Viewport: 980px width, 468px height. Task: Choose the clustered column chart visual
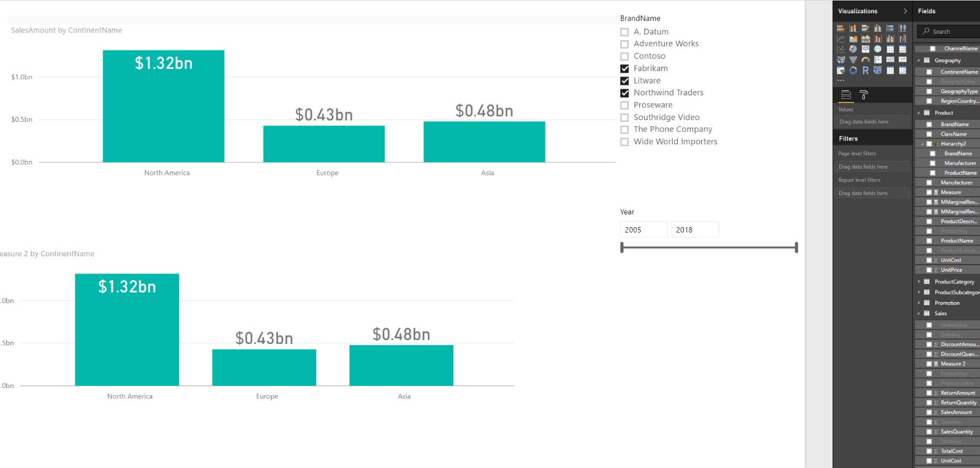pyautogui.click(x=877, y=28)
